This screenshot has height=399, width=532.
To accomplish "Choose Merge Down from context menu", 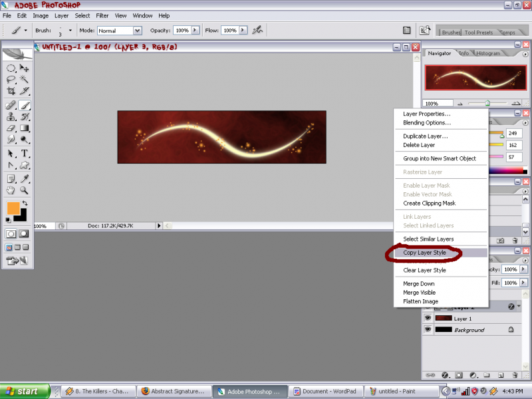I will pyautogui.click(x=419, y=284).
